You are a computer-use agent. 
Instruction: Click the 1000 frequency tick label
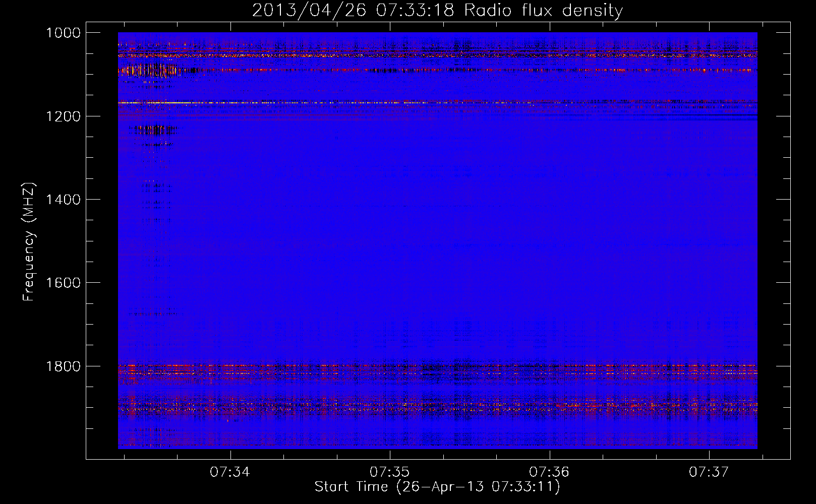[x=63, y=33]
